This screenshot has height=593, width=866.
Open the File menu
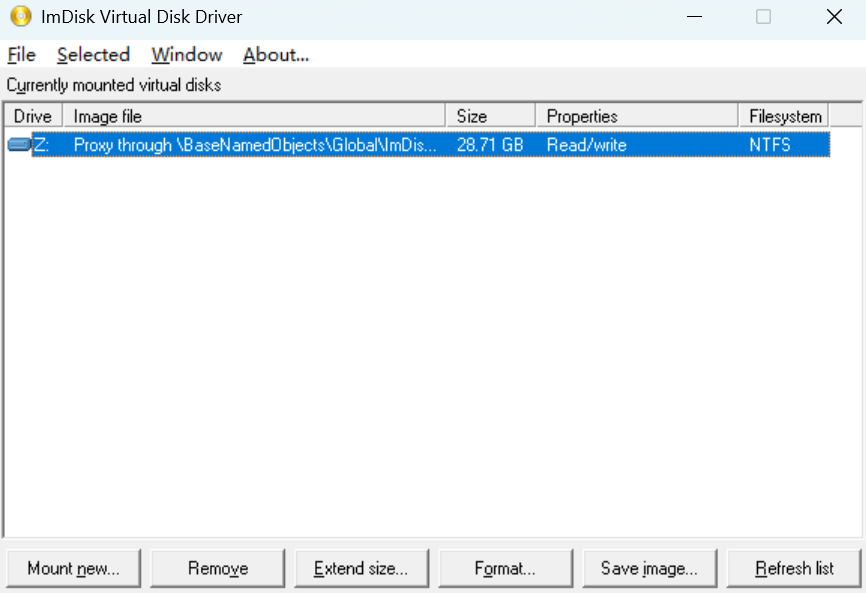point(22,55)
